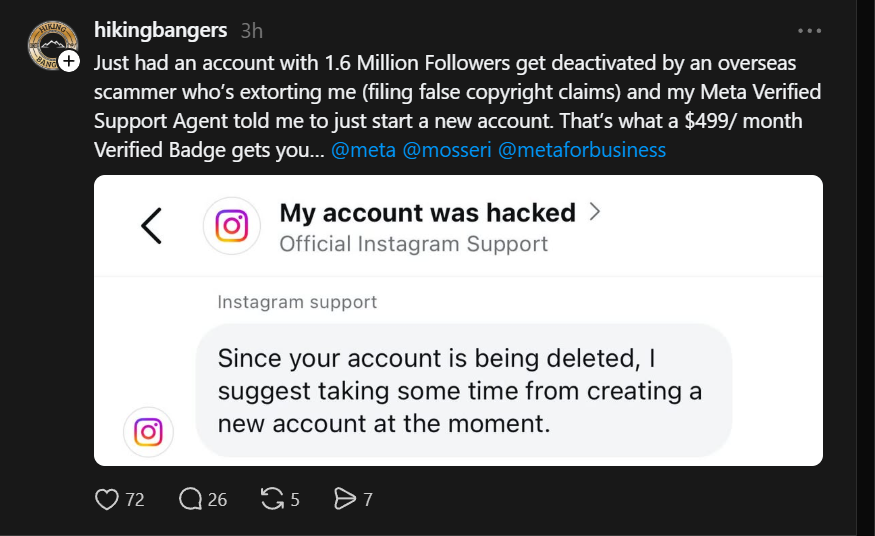Screen dimensions: 875x536
Task: View the hikingbangers profile picture
Action: 52,45
